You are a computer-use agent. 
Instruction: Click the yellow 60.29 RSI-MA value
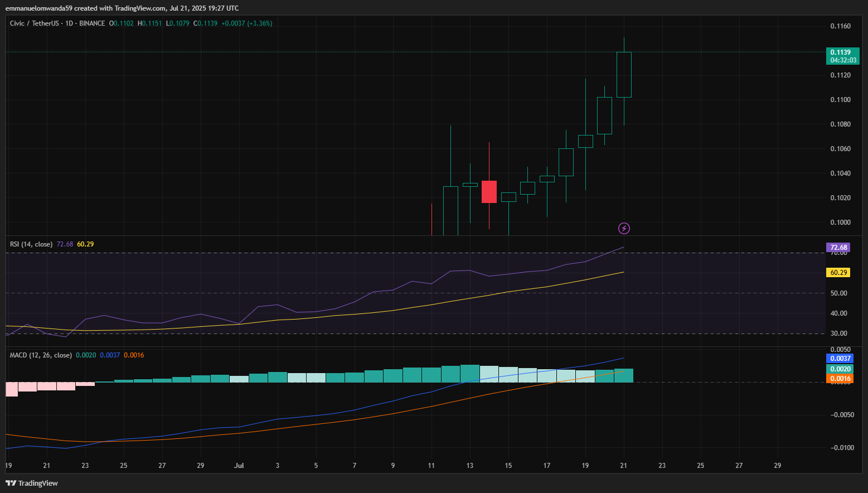point(839,273)
